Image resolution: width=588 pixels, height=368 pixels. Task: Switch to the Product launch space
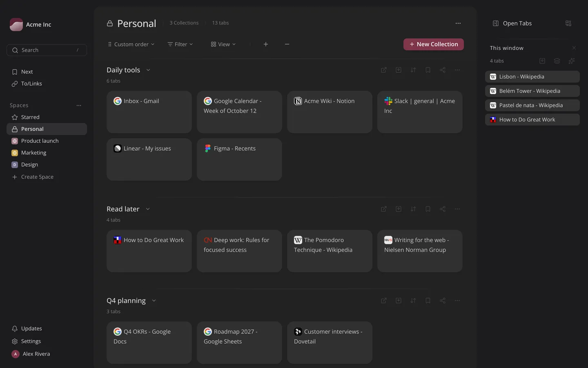(47, 141)
